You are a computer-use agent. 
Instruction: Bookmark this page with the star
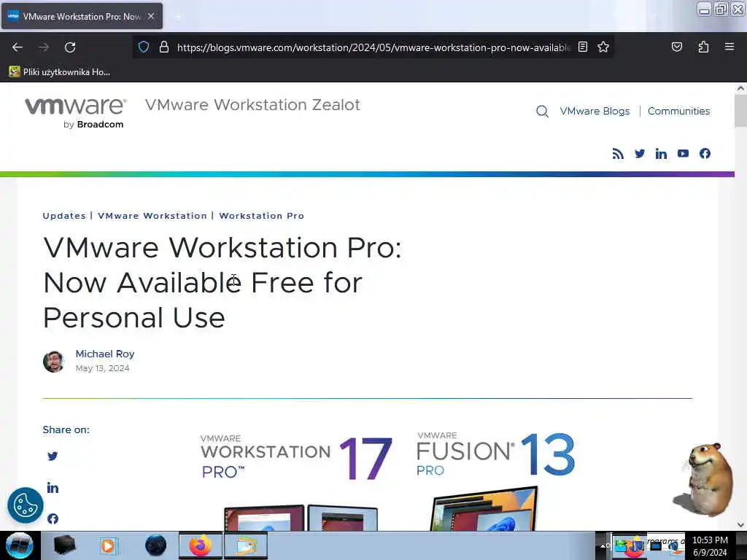[603, 47]
